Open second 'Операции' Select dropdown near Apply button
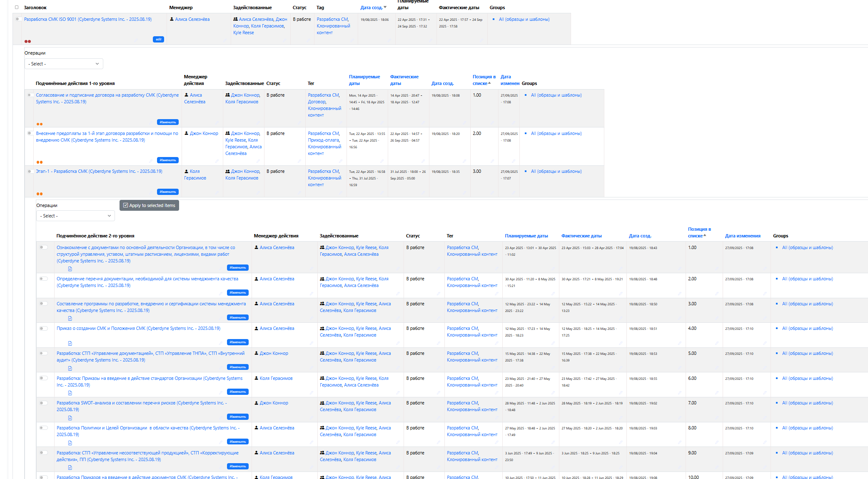Screen dimensions: 868x479 [75, 216]
